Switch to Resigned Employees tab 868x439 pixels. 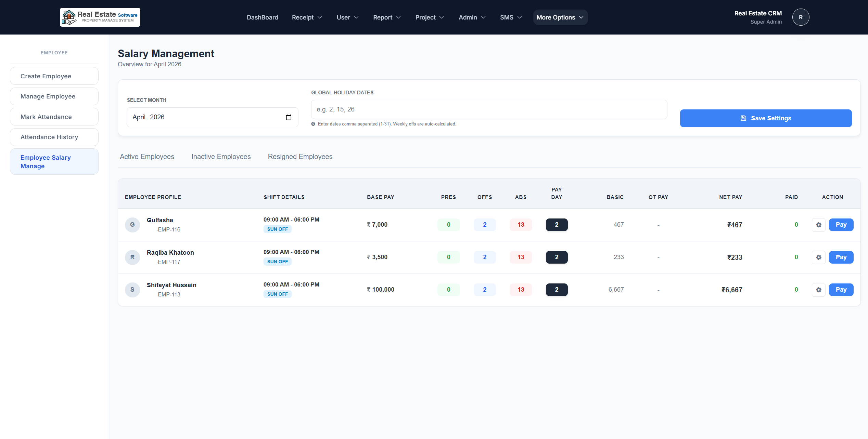pyautogui.click(x=300, y=157)
